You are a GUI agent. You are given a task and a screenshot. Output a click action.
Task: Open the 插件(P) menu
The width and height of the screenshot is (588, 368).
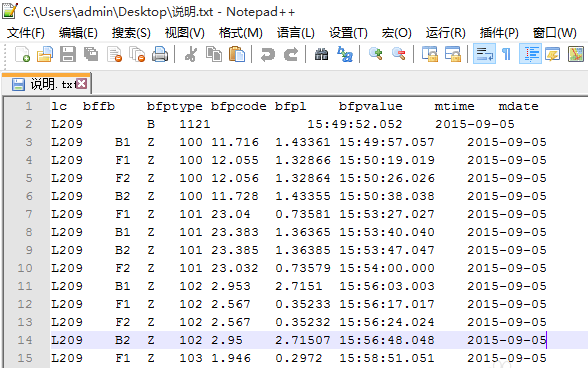[499, 33]
